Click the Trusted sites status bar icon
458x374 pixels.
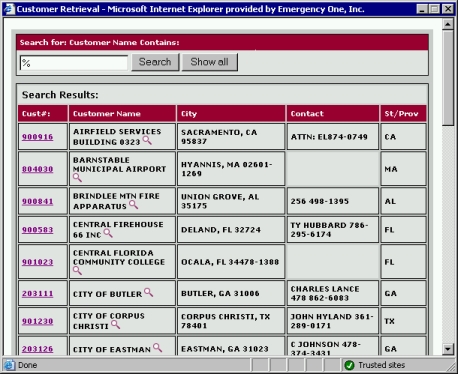[x=349, y=365]
